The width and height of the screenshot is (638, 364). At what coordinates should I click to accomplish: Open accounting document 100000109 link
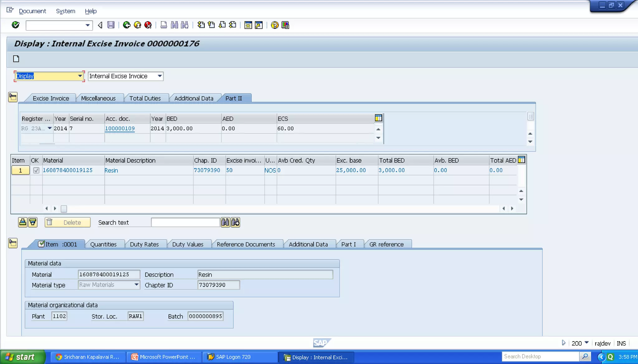(120, 128)
